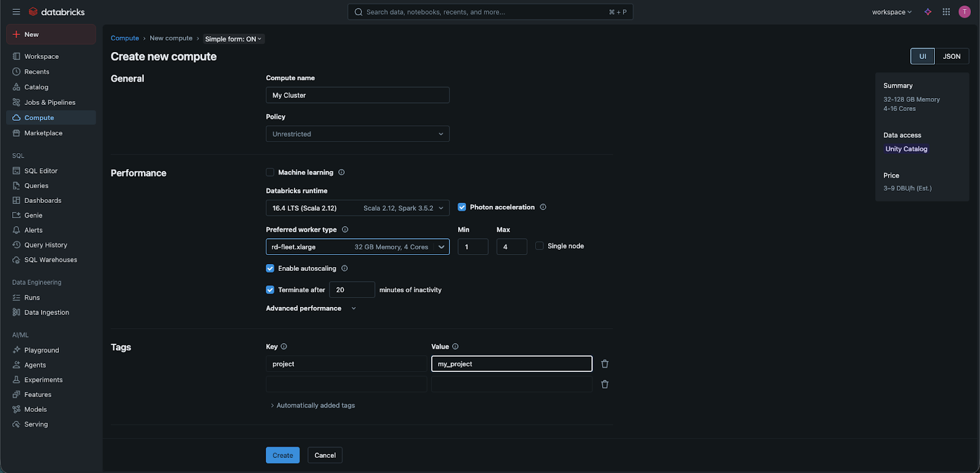This screenshot has height=473, width=980.
Task: Uncheck Photon acceleration
Action: click(x=462, y=207)
